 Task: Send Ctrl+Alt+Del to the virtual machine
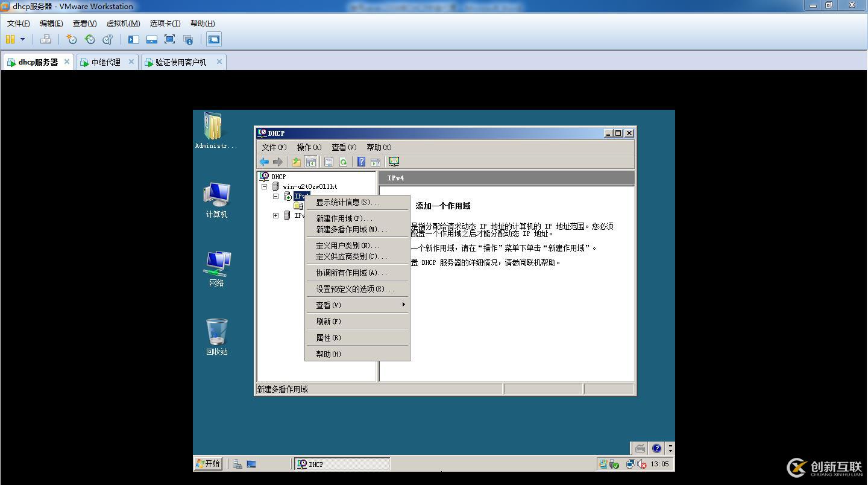pyautogui.click(x=46, y=39)
